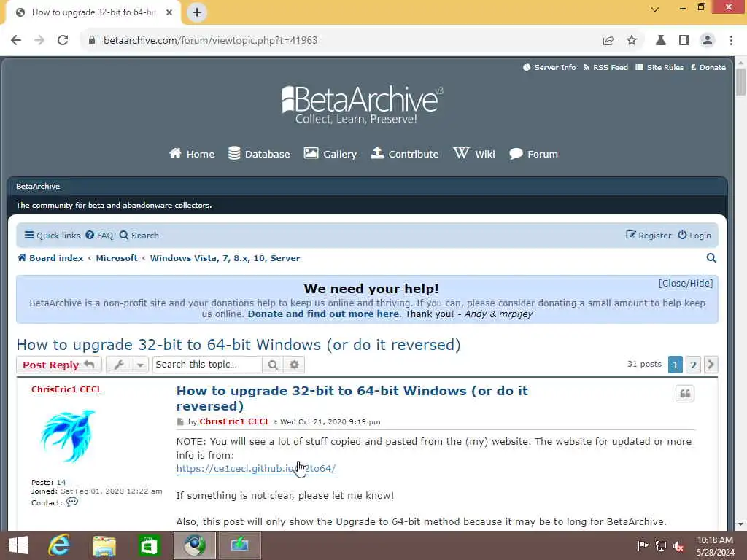This screenshot has height=560, width=747.
Task: Dismiss the donation notice via Close/Hide
Action: [x=686, y=284]
